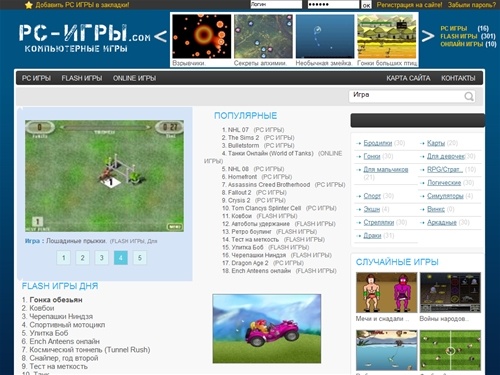Select slide 3 in the game slider
The height and width of the screenshot is (375, 500).
point(101,258)
